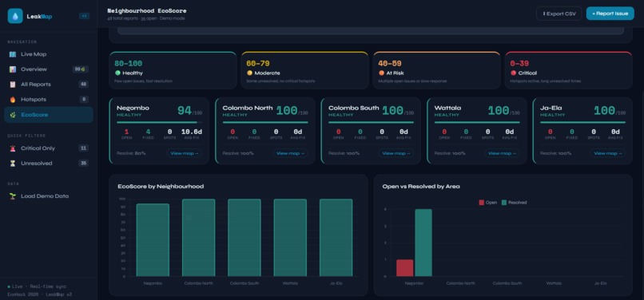Click the 0 badge next to Hotspots
Screen dimensions: 644x300
84,99
